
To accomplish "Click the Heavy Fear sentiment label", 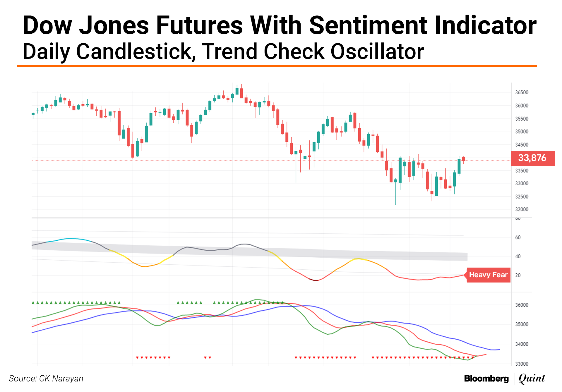I will coord(488,275).
